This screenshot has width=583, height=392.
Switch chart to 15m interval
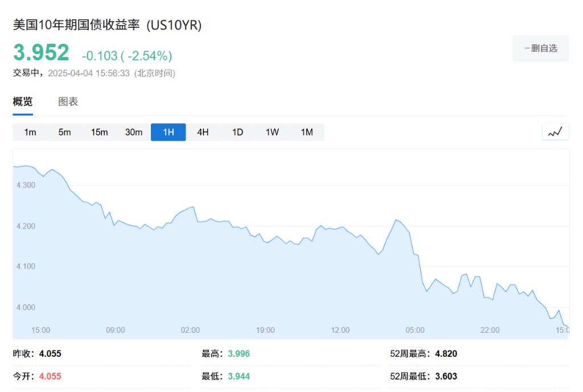pyautogui.click(x=99, y=132)
